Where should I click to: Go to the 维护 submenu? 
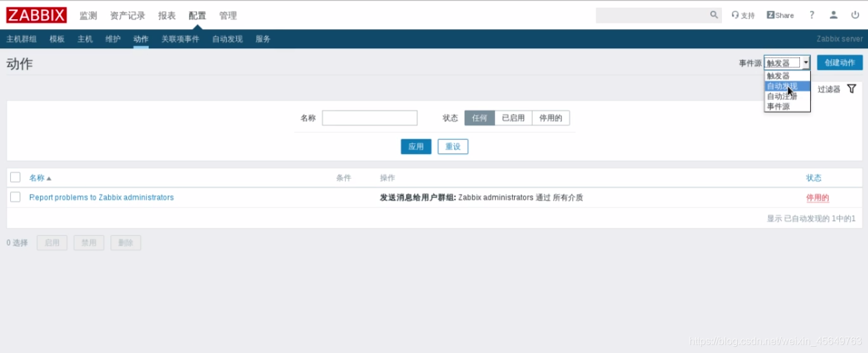[113, 39]
